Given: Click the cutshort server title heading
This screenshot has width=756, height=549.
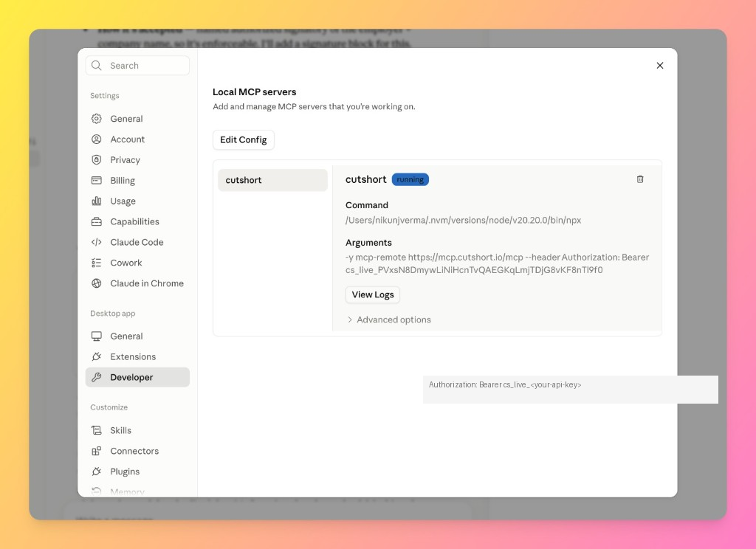Looking at the screenshot, I should pyautogui.click(x=366, y=179).
